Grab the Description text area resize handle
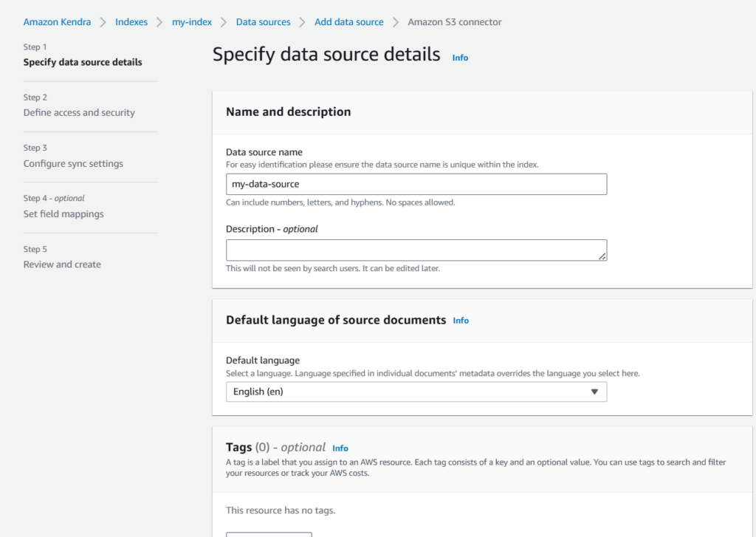756x537 pixels. coord(602,256)
